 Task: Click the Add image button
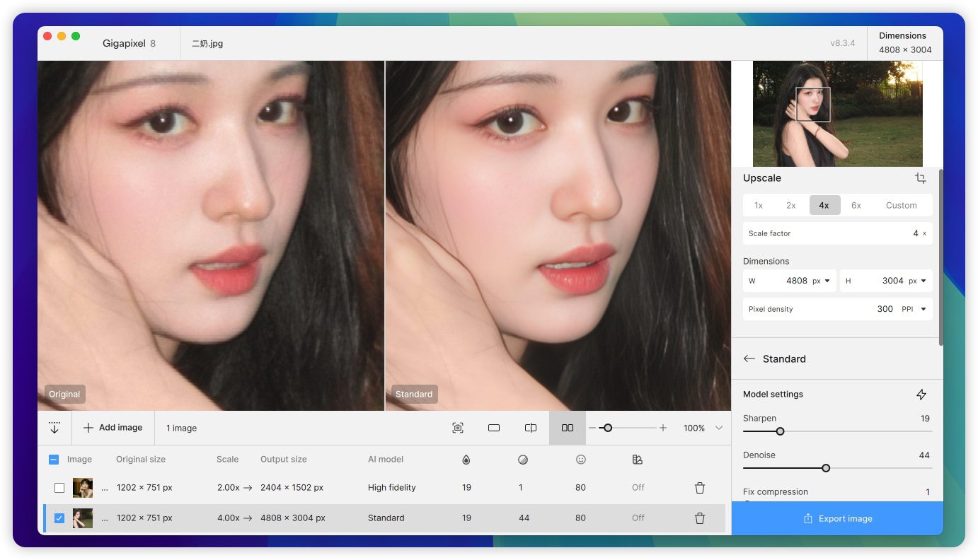pos(113,428)
